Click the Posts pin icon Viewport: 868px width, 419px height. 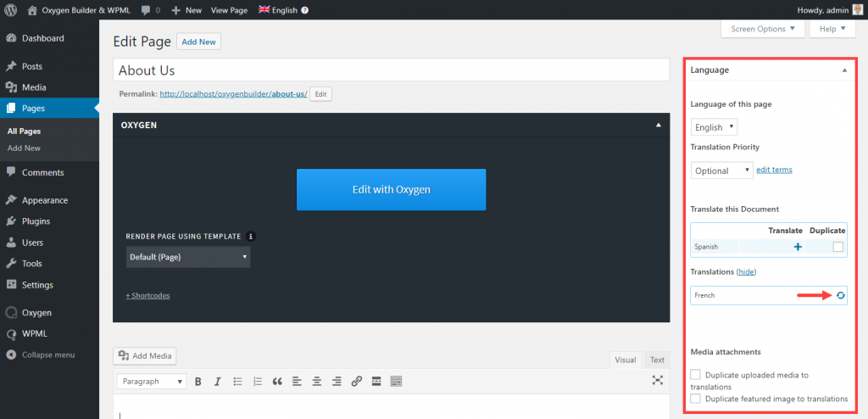[x=10, y=66]
